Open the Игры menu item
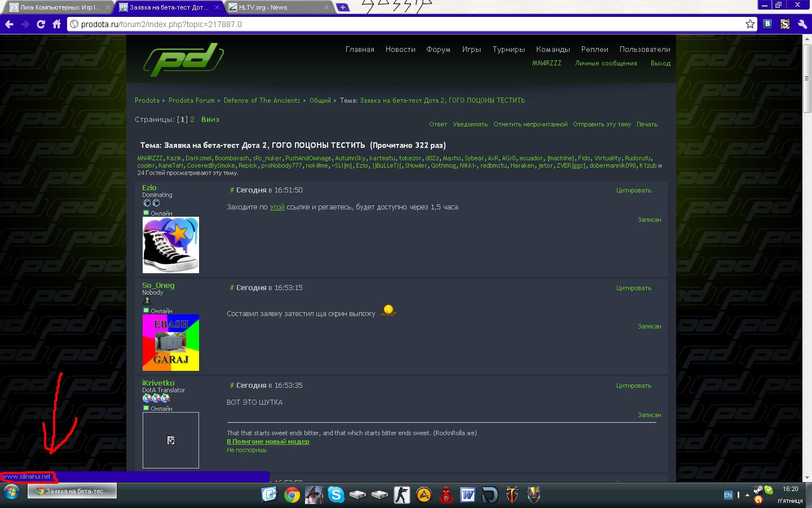Screen dimensions: 812x508 [471, 49]
